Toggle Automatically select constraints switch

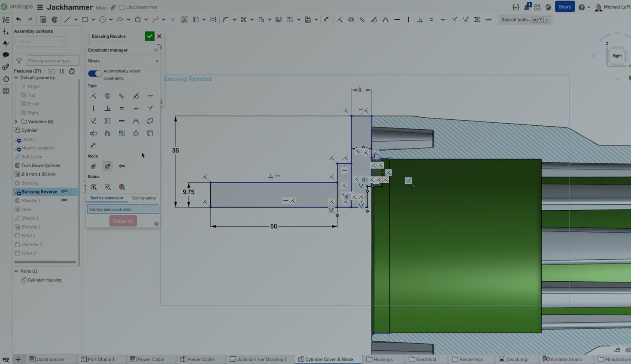(94, 74)
